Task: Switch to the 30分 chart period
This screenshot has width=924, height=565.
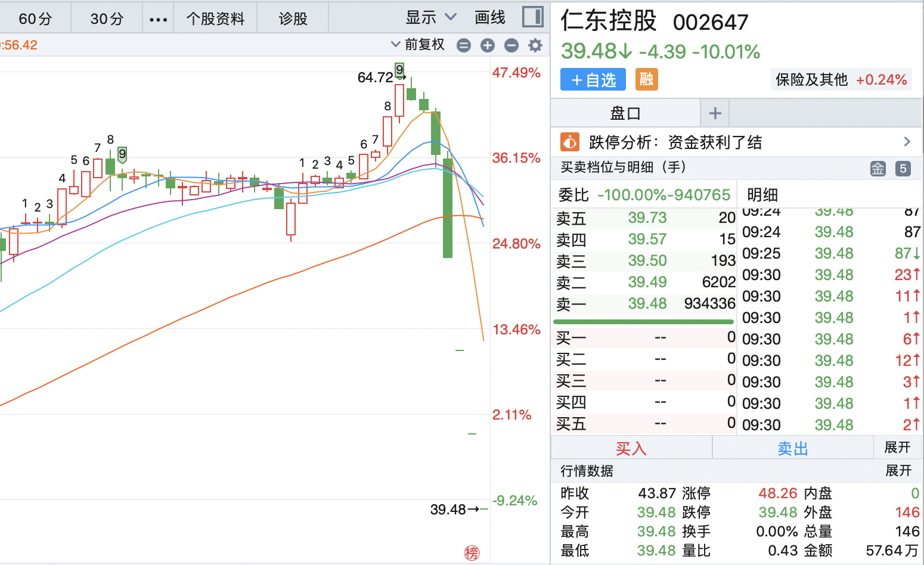Action: 107,18
